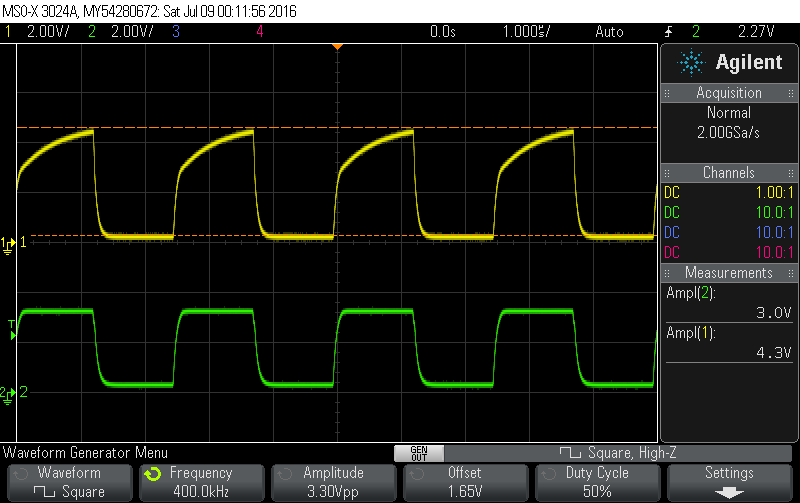Image resolution: width=800 pixels, height=503 pixels.
Task: Open the Waveform Square softkey
Action: tap(70, 483)
